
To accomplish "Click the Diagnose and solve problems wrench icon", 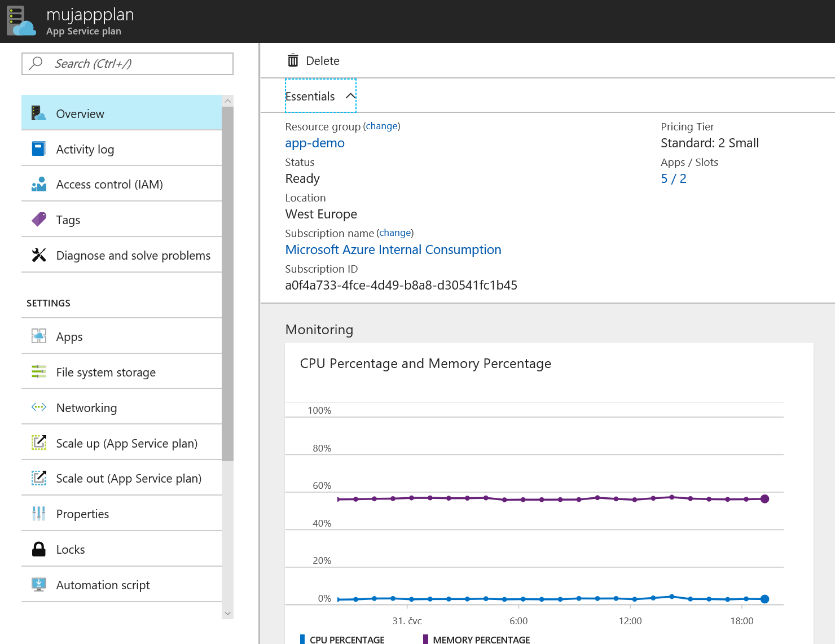I will pyautogui.click(x=38, y=255).
